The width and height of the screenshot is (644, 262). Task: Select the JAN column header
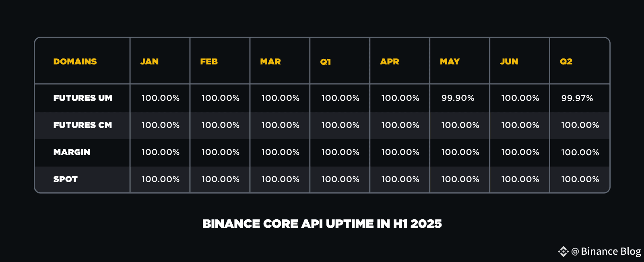tap(149, 61)
